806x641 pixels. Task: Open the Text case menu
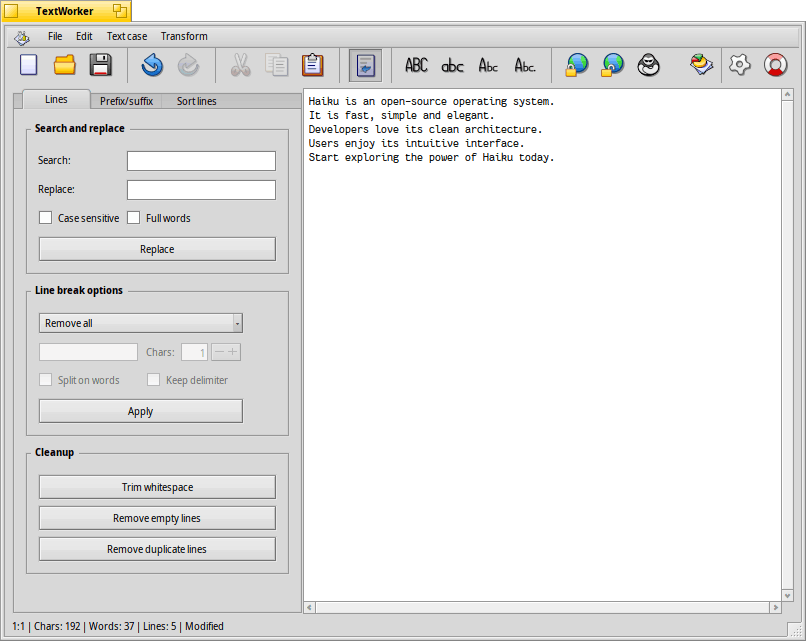tap(127, 36)
